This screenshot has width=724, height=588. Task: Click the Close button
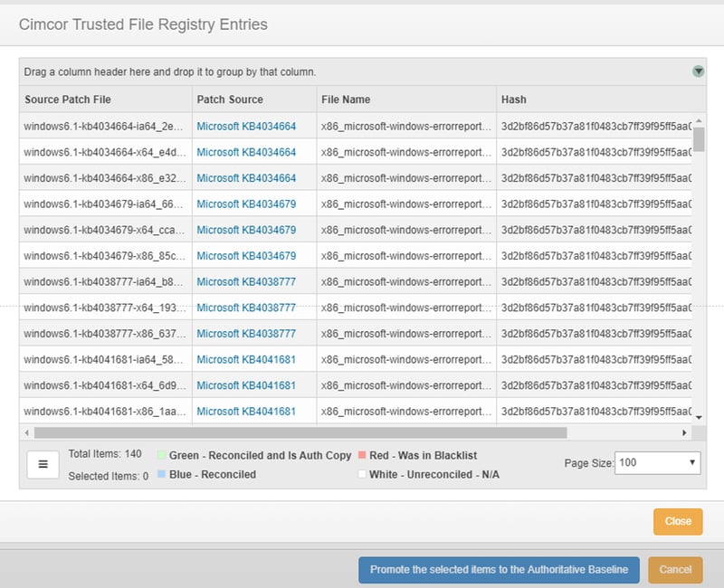point(678,522)
